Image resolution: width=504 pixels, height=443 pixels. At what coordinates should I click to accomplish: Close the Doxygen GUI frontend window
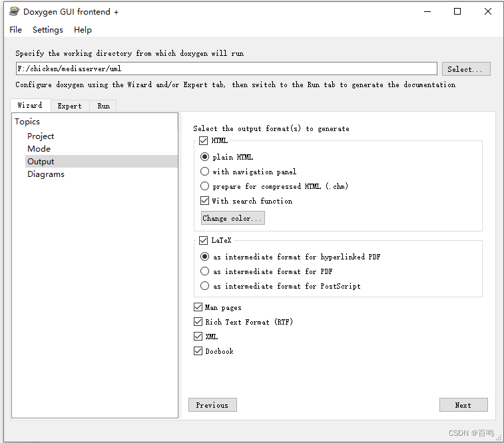coord(487,11)
